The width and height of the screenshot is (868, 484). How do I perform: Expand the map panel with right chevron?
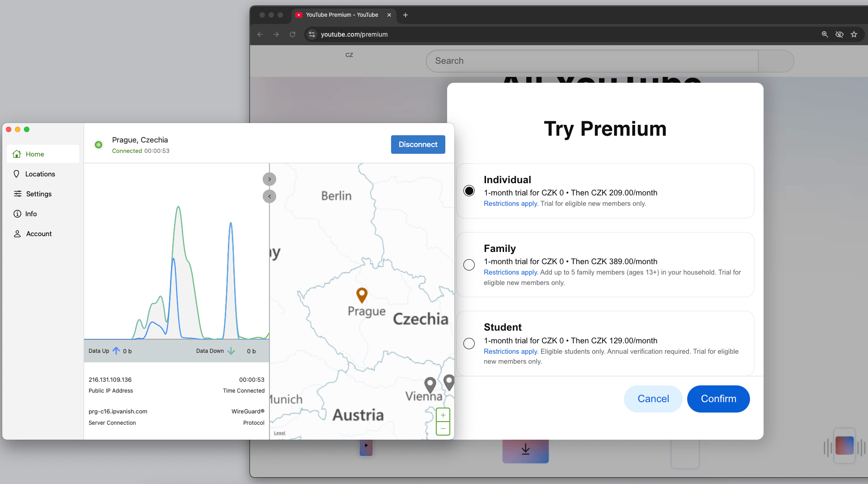(269, 179)
